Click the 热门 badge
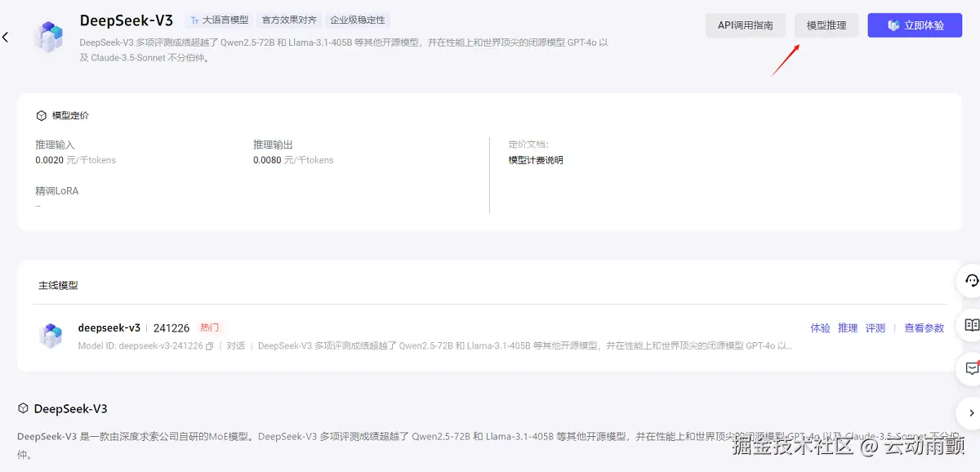This screenshot has width=980, height=472. [210, 327]
